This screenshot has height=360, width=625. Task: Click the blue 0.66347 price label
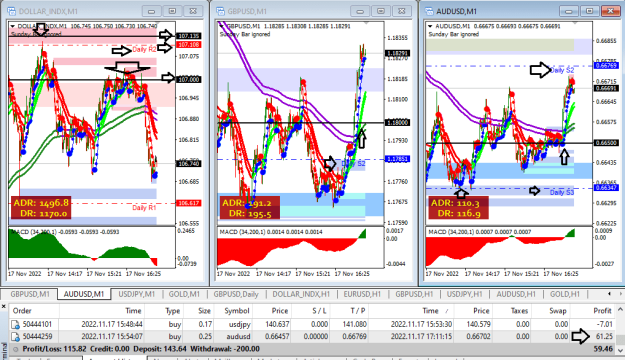606,187
